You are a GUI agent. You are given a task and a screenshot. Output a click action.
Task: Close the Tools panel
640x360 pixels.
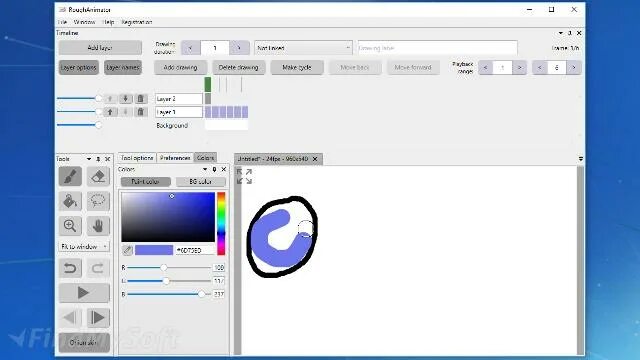(x=107, y=159)
